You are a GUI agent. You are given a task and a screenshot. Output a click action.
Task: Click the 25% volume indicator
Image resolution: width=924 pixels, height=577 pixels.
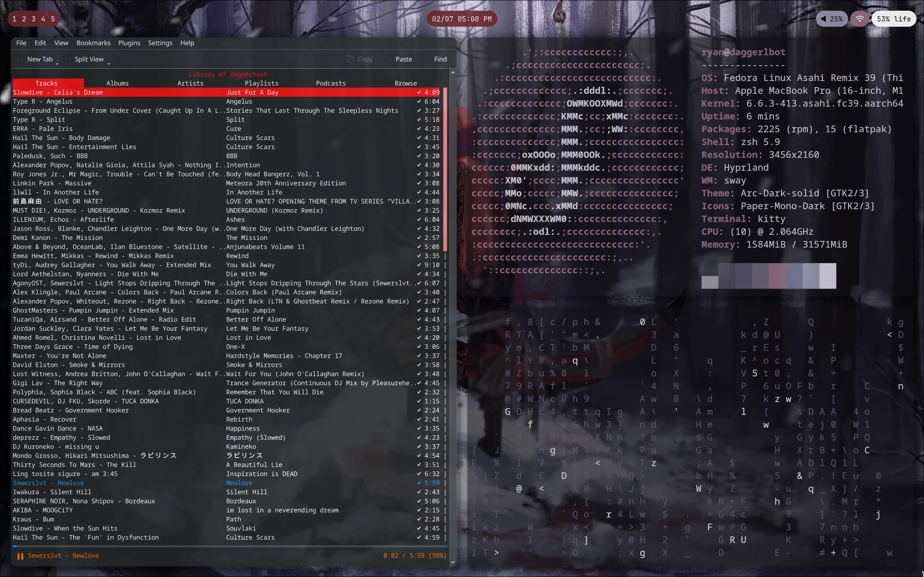tap(832, 18)
